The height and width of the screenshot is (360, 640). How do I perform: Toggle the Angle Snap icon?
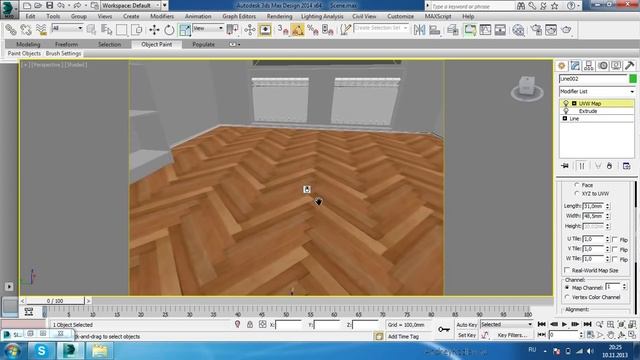click(x=298, y=30)
